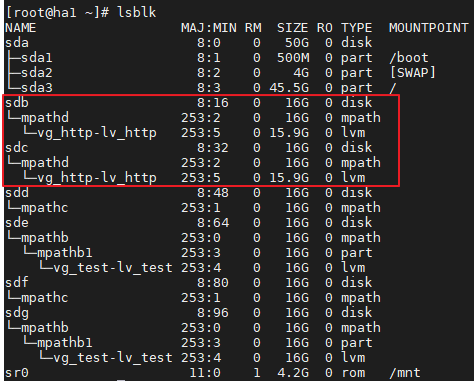
Task: Click the sda1 partition name
Action: (x=37, y=58)
